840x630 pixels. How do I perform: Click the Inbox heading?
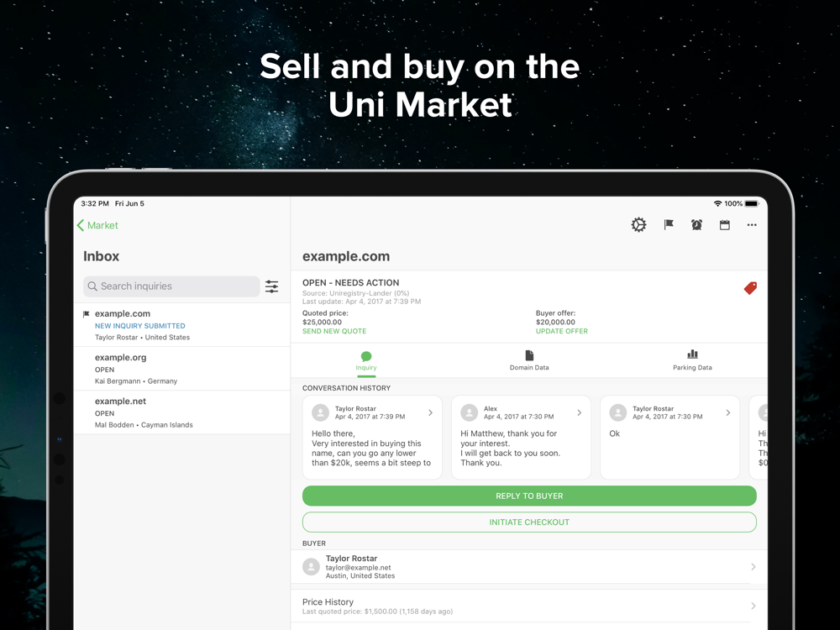[x=102, y=256]
